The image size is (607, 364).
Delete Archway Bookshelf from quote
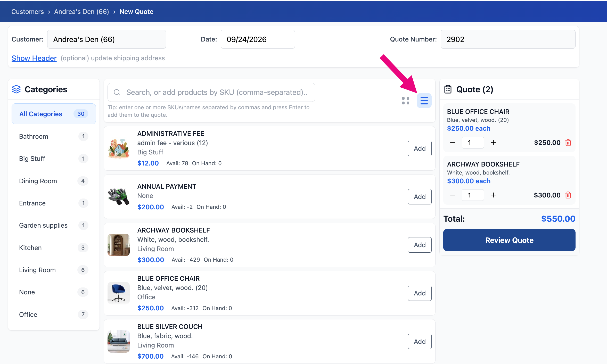coord(568,195)
